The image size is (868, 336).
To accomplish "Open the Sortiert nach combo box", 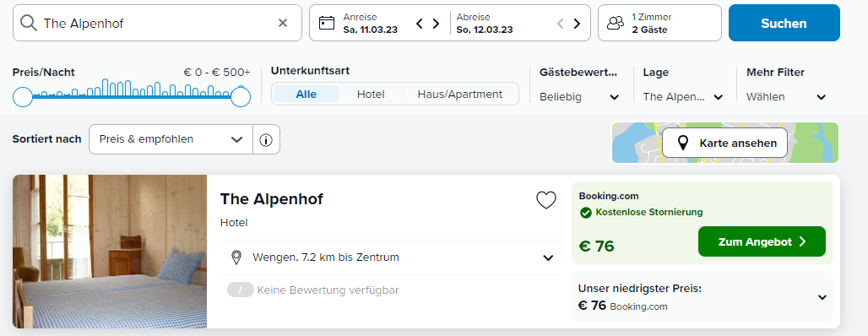I will click(x=171, y=139).
